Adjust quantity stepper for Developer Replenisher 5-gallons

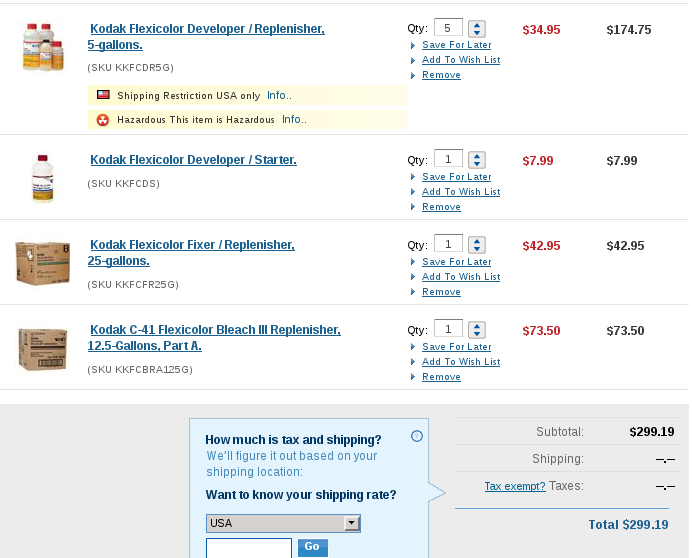477,29
